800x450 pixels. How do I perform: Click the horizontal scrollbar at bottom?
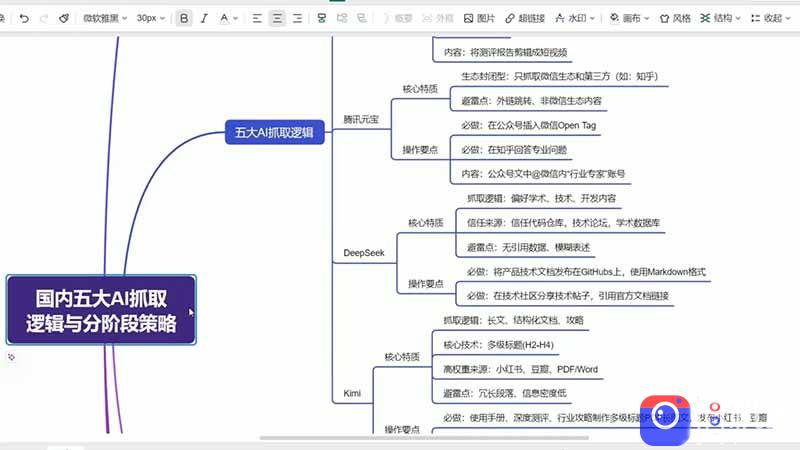424,438
